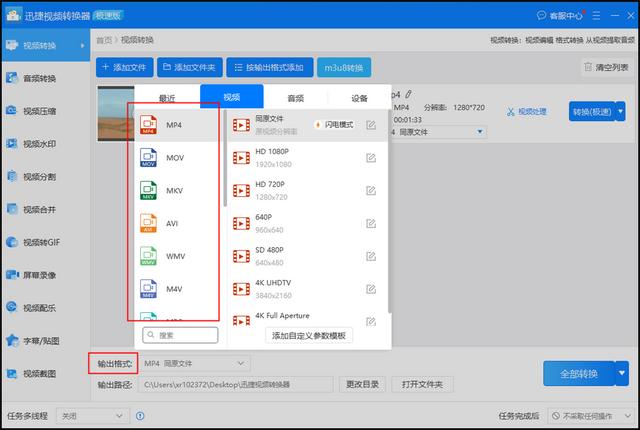Select the 640P resolution preset
This screenshot has height=430, width=640.
pos(308,224)
